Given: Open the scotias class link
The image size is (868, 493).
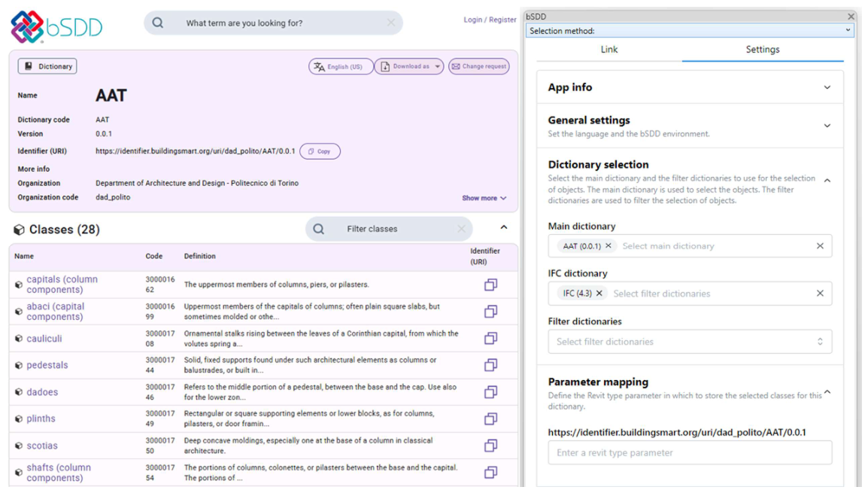Looking at the screenshot, I should 42,446.
